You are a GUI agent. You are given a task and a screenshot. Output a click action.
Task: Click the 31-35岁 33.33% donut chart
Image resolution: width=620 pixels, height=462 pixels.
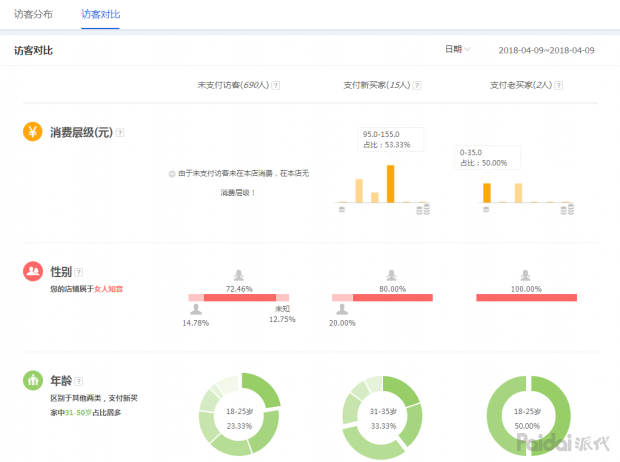384,417
